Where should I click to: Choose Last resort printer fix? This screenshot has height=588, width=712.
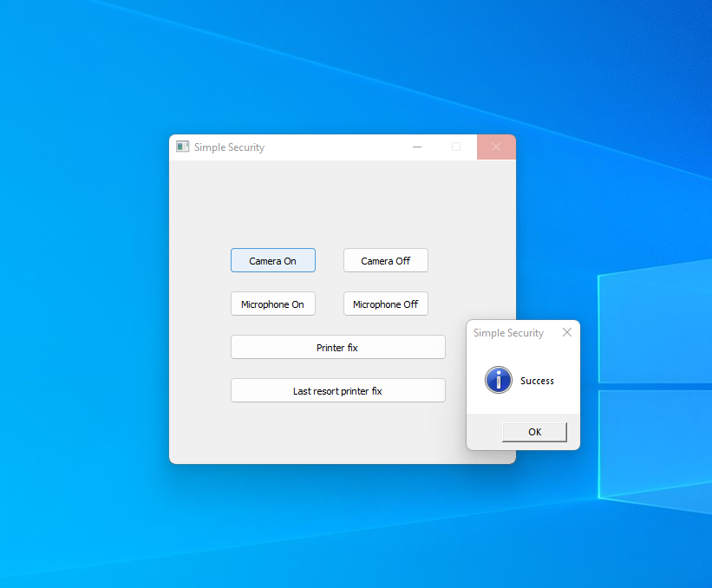click(x=338, y=390)
